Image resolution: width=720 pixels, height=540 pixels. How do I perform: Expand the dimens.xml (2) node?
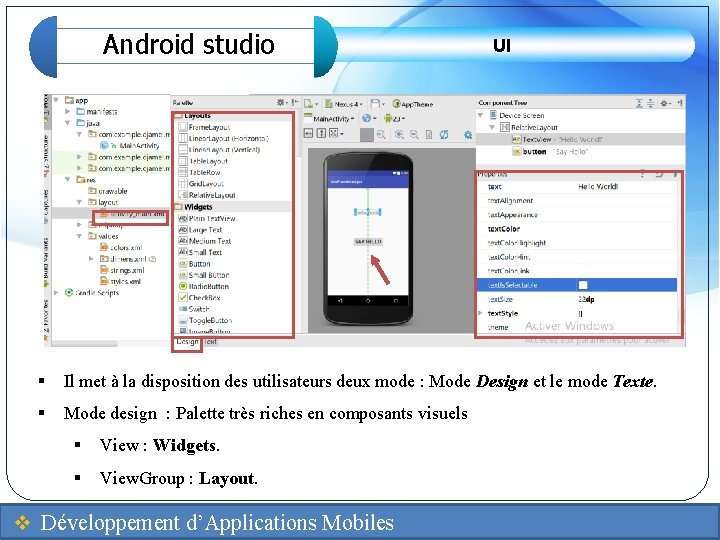coord(91,259)
